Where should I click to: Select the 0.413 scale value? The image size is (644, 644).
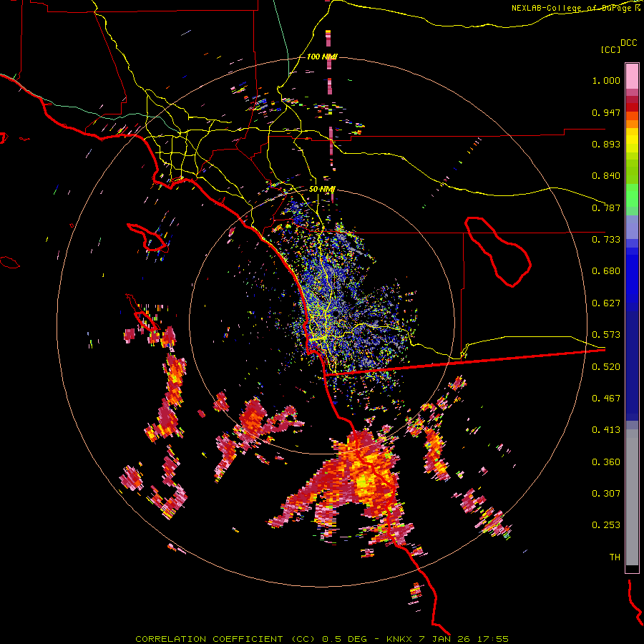pos(606,430)
